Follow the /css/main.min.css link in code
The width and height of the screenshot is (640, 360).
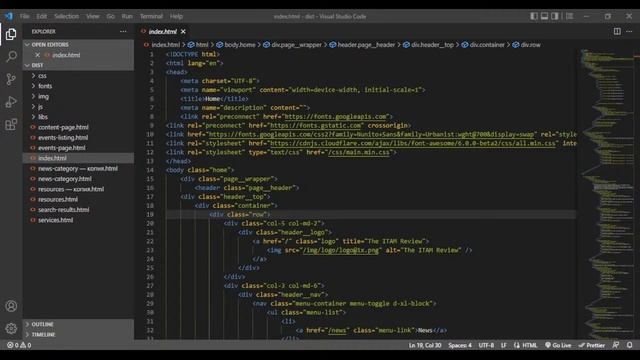[x=359, y=152]
